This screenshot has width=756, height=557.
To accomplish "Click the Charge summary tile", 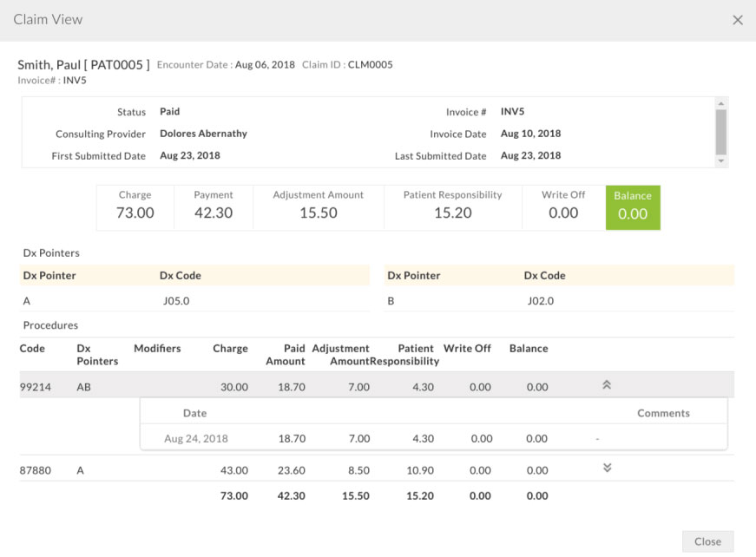I will [135, 206].
